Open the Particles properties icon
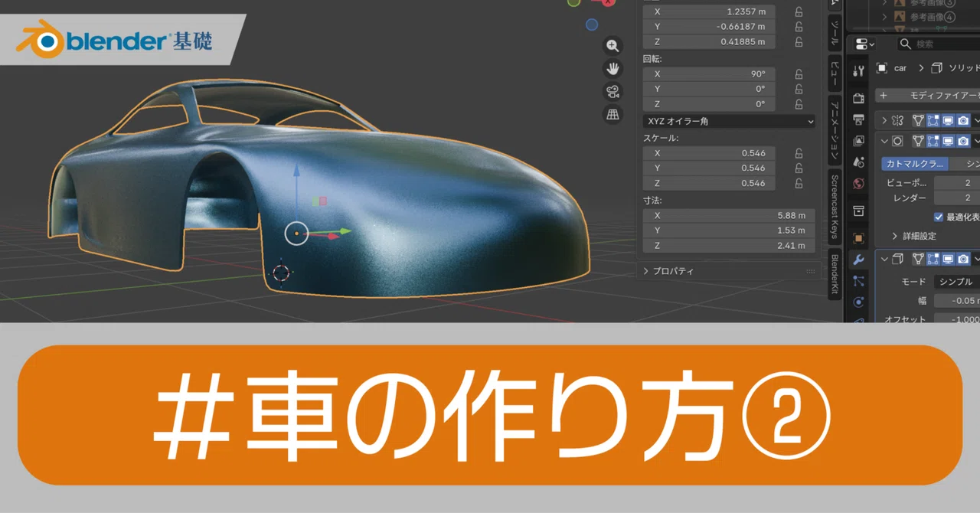Screen dimensions: 980x513 (x=858, y=281)
